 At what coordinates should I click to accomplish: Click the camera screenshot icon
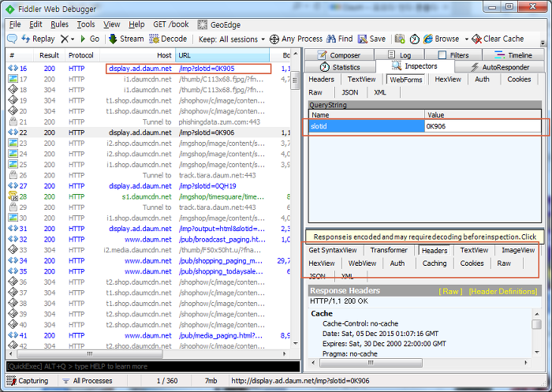pos(400,39)
